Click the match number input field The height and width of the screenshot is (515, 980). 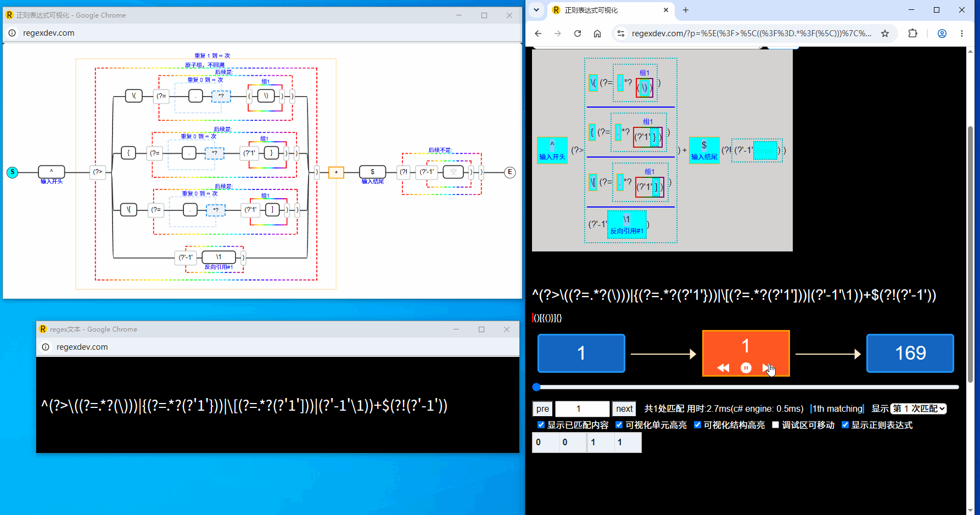tap(583, 408)
